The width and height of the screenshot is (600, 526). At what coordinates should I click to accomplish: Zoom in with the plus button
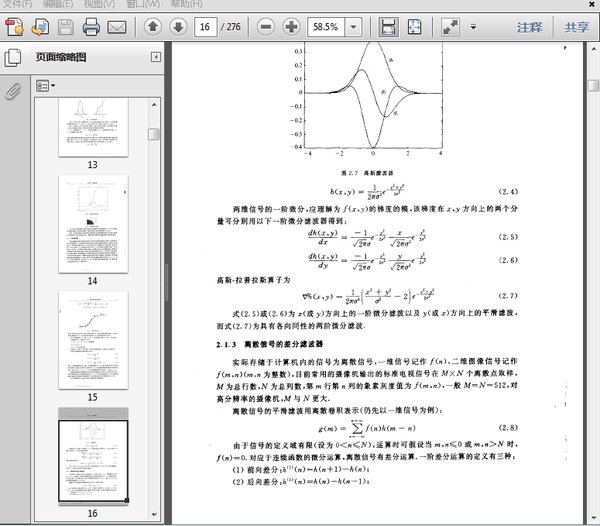pos(291,25)
